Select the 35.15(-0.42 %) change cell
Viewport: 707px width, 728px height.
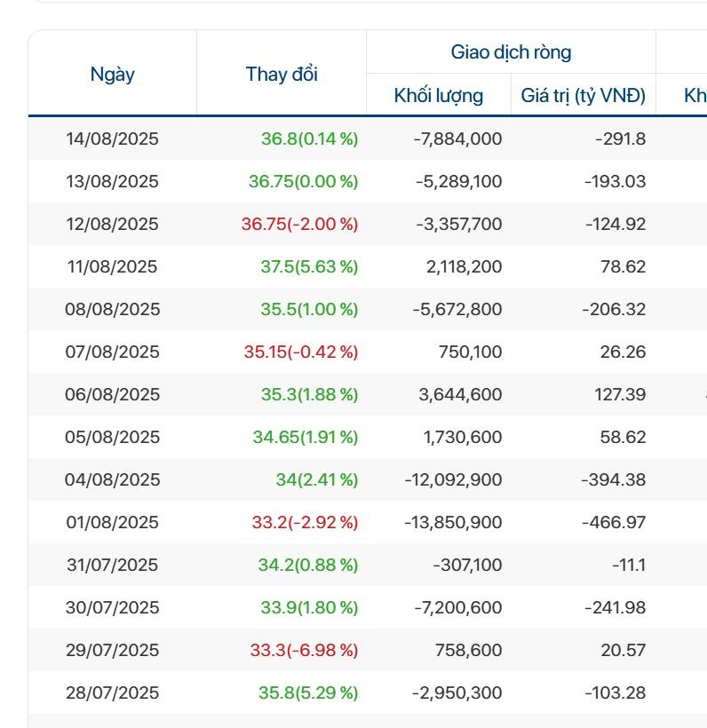[301, 352]
